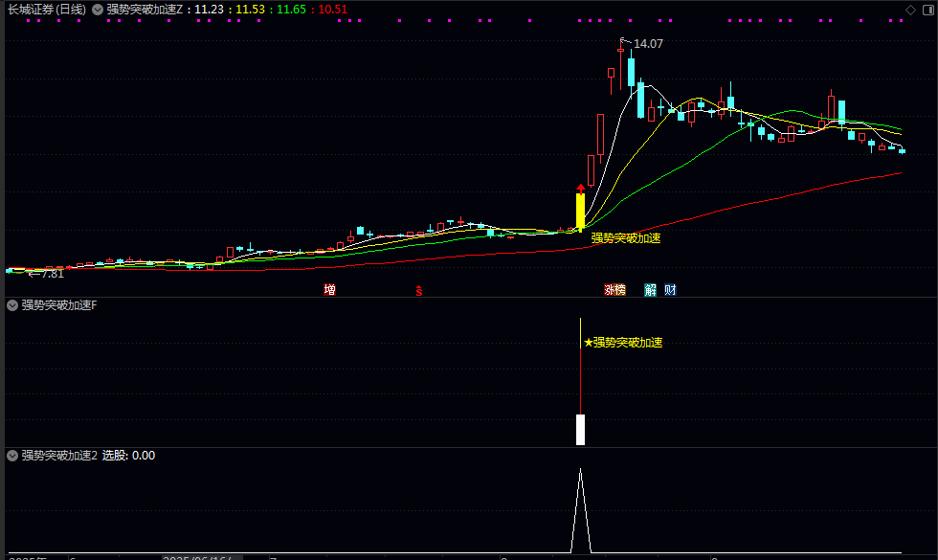Viewport: 938px width, 560px height.
Task: Click the 14.07 high price label
Action: (648, 44)
